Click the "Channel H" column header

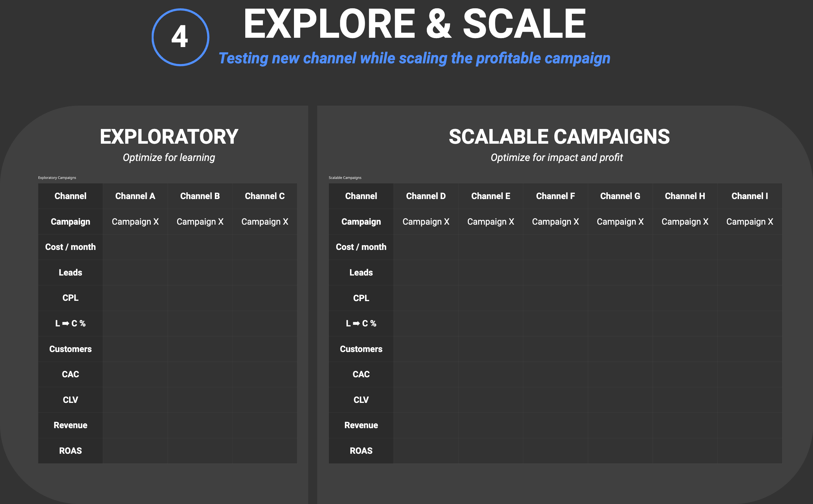pyautogui.click(x=685, y=196)
